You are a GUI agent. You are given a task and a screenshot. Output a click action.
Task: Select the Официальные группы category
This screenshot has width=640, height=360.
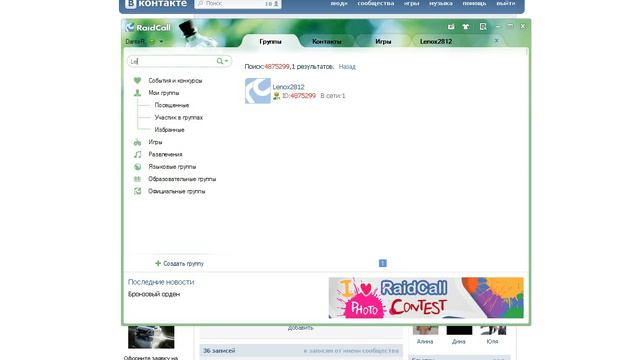177,191
